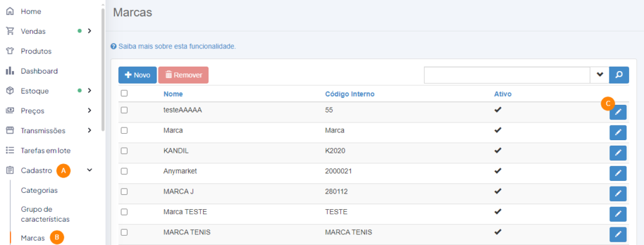Open the Produtos menu item
The image size is (644, 245).
36,52
